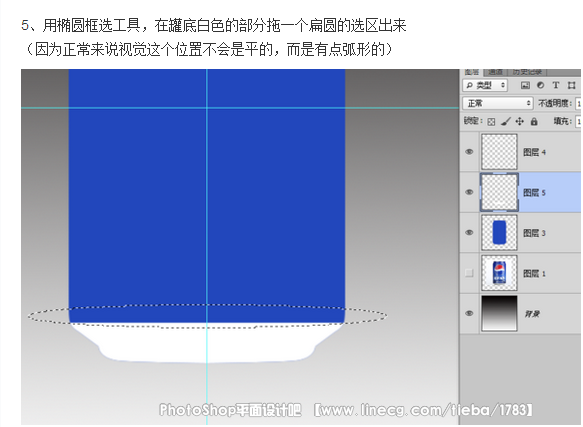Show 图层 1 via its visibility box
This screenshot has height=427, width=583.
[469, 273]
